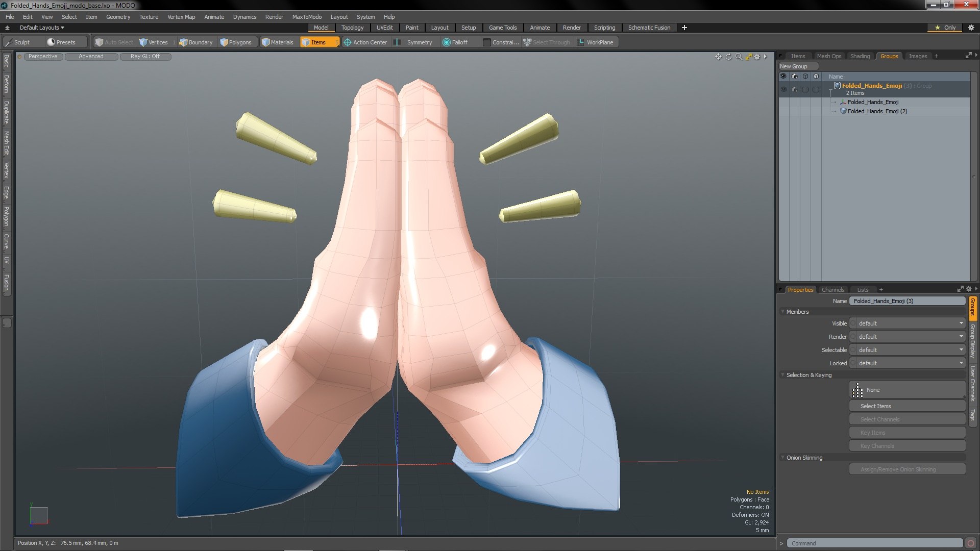The image size is (980, 551).
Task: Open the Action Center options
Action: [x=365, y=42]
